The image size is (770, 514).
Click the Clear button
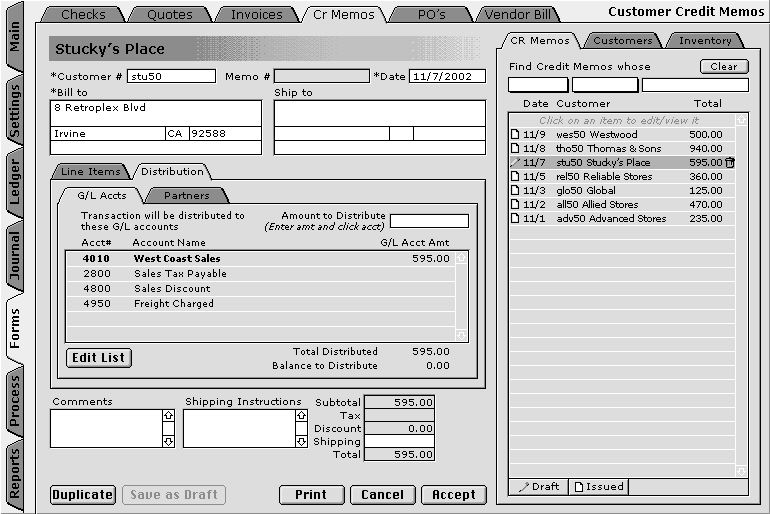click(x=724, y=66)
